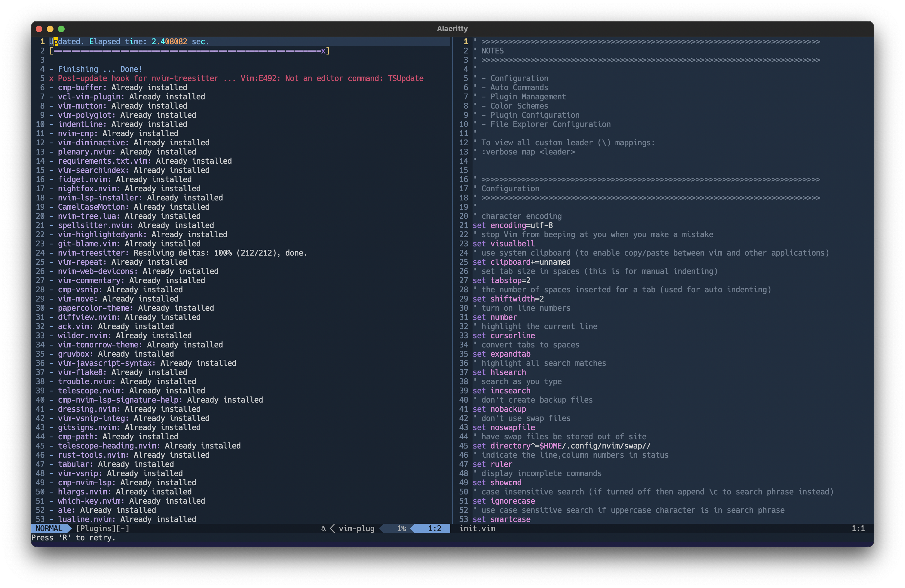905x588 pixels.
Task: Click the "set encoding=utf-8" line
Action: [x=513, y=225]
